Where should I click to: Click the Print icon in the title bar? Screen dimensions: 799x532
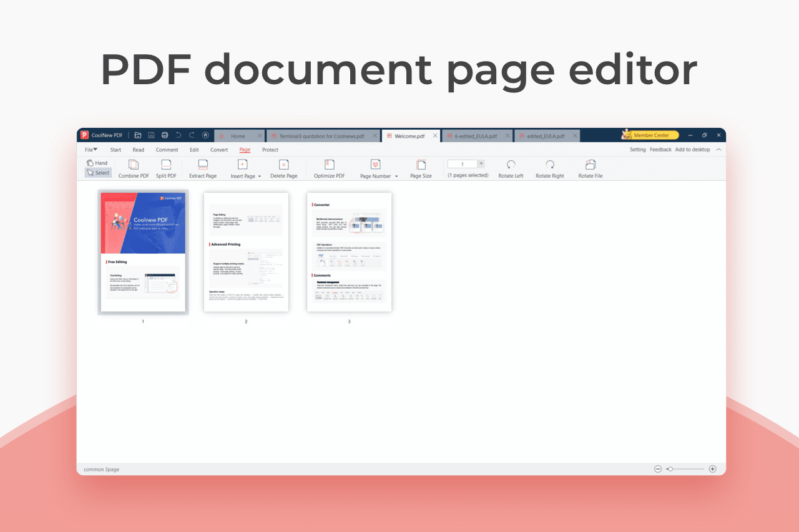pyautogui.click(x=165, y=135)
